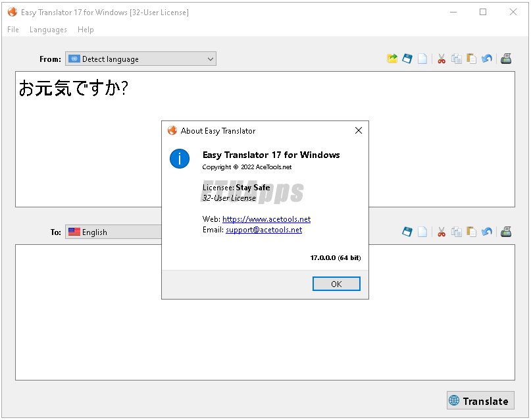Open the https://www.acetools.net link

pos(266,219)
